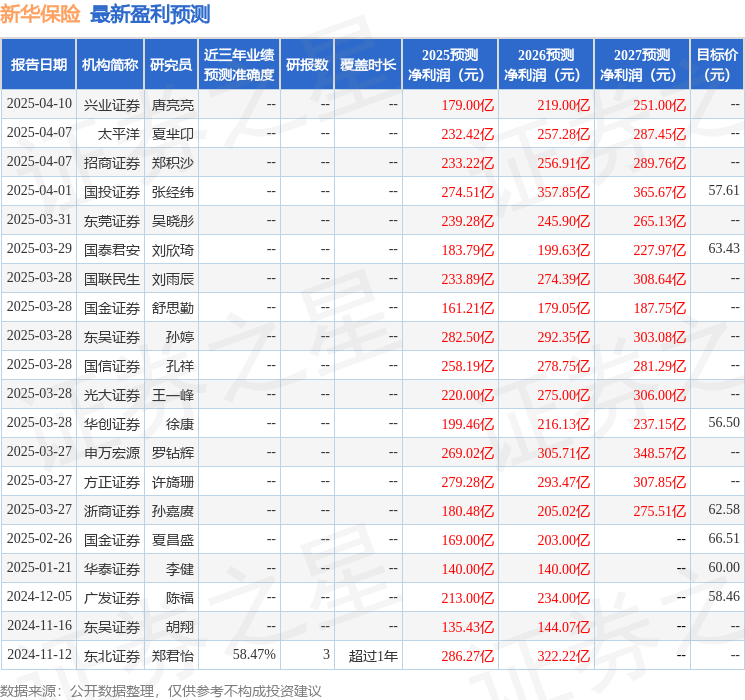The height and width of the screenshot is (700, 745).
Task: Click analyst name 舒思勤
Action: 173,308
